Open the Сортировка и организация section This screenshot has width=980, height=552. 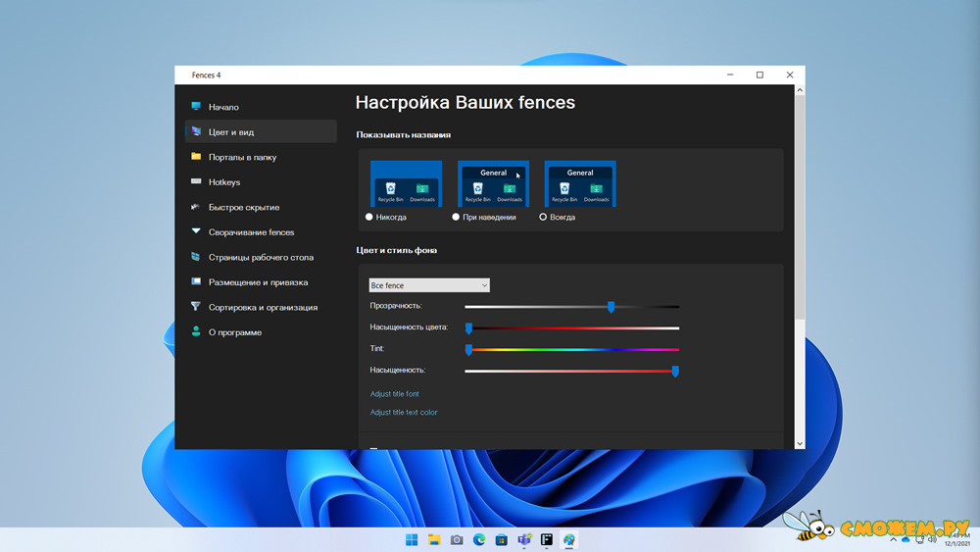[261, 307]
